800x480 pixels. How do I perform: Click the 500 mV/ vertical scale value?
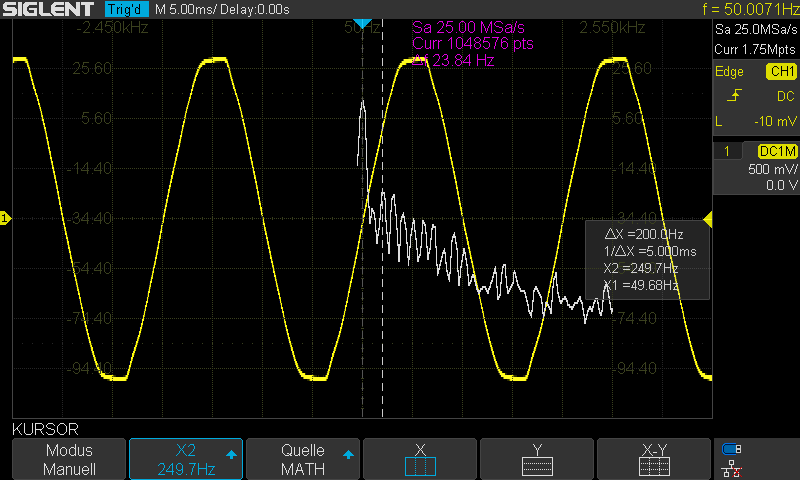pyautogui.click(x=772, y=169)
